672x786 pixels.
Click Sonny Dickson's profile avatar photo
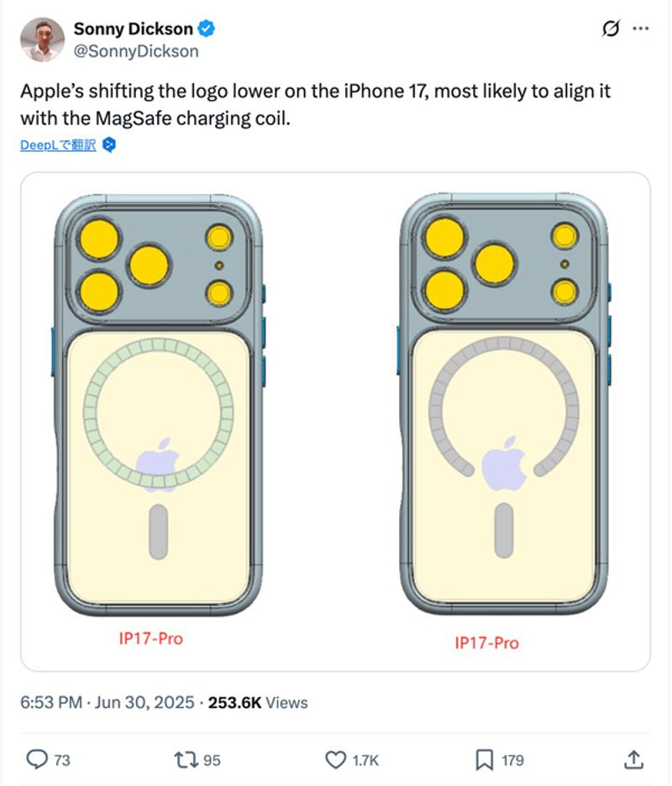(x=43, y=39)
